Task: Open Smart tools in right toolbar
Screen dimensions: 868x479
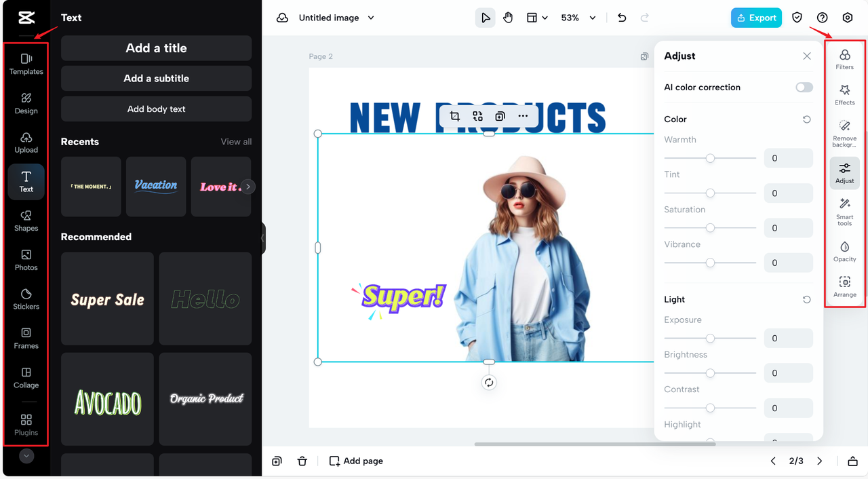Action: [x=845, y=212]
